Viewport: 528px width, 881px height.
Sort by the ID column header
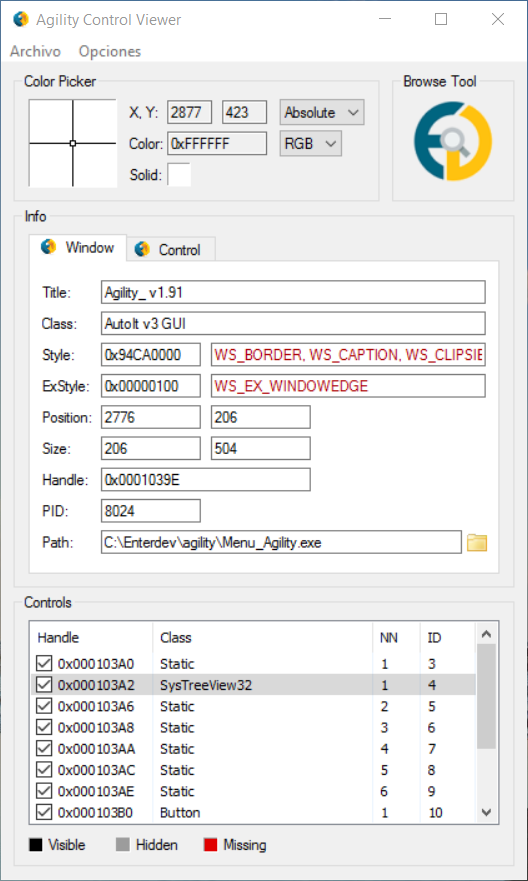click(447, 638)
